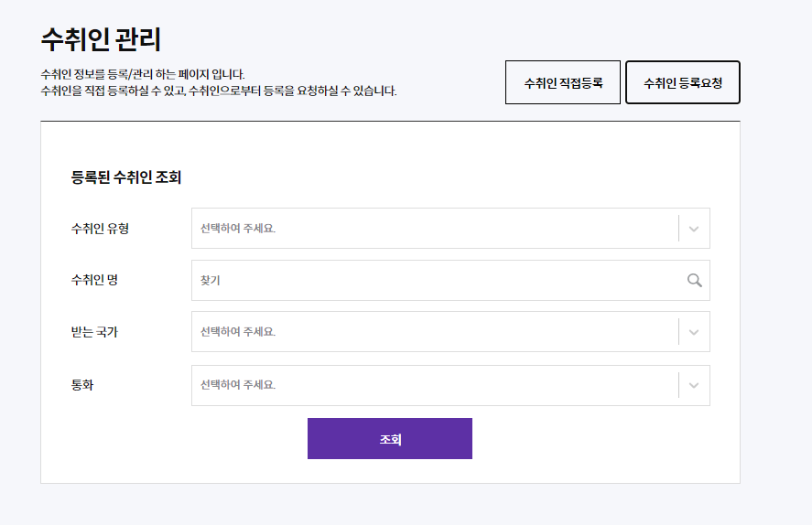Click the 선택하여 주세요 placeholder in 통화

pos(238,385)
